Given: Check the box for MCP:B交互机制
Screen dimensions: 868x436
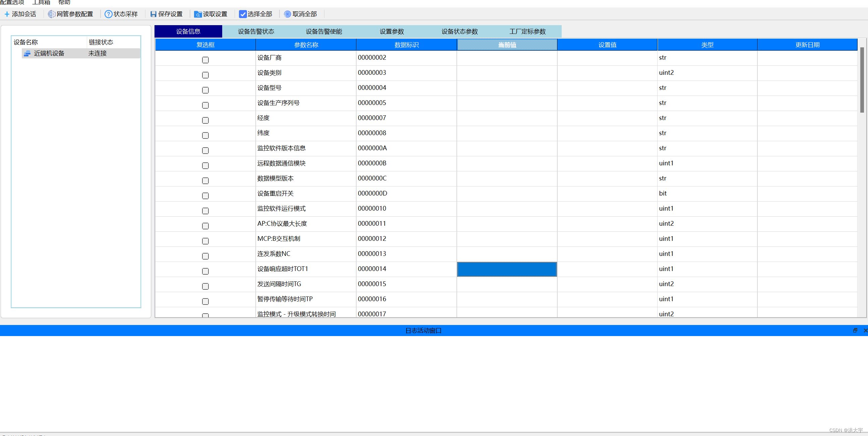Looking at the screenshot, I should click(x=205, y=241).
